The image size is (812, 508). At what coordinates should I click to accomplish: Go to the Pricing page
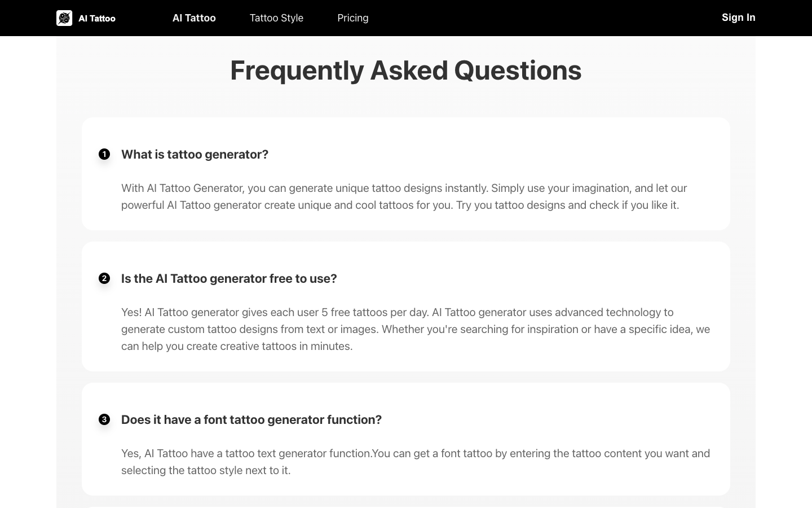tap(353, 18)
